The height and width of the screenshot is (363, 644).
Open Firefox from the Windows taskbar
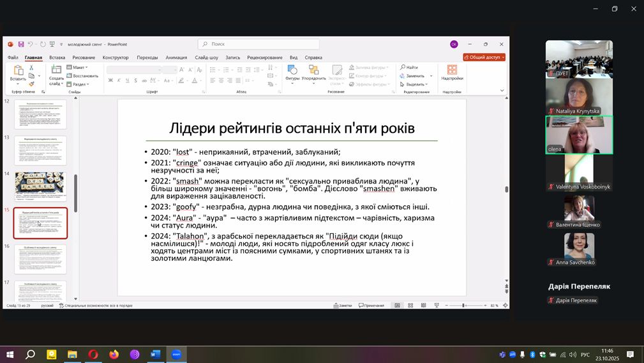click(114, 354)
